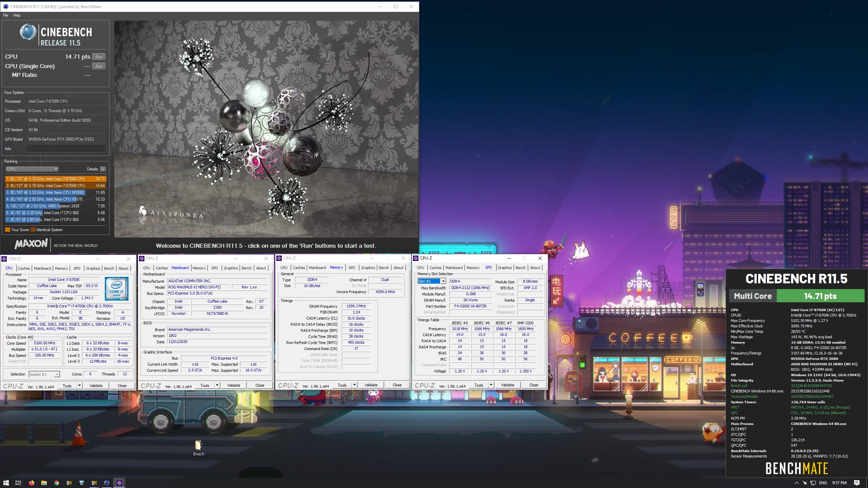Click the Cinebench sphere icon in title bar

pyautogui.click(x=6, y=6)
